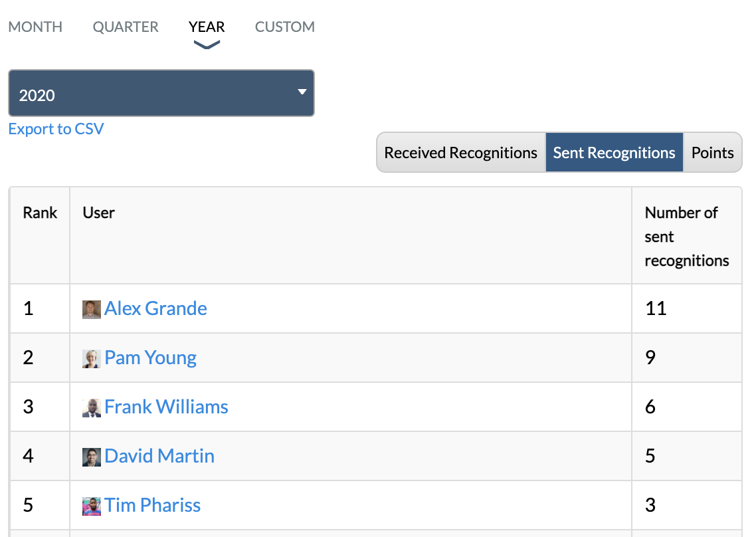Click Alex Grande's profile picture
The height and width of the screenshot is (537, 756).
[91, 308]
